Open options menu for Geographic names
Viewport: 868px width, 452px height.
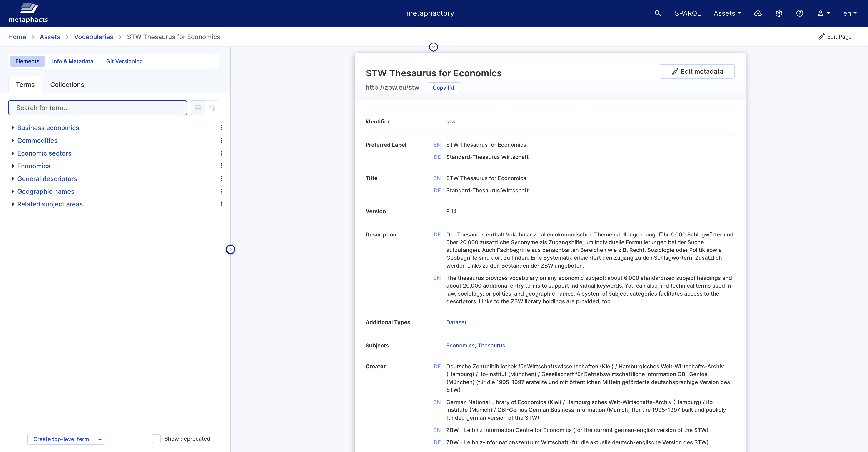(x=221, y=191)
